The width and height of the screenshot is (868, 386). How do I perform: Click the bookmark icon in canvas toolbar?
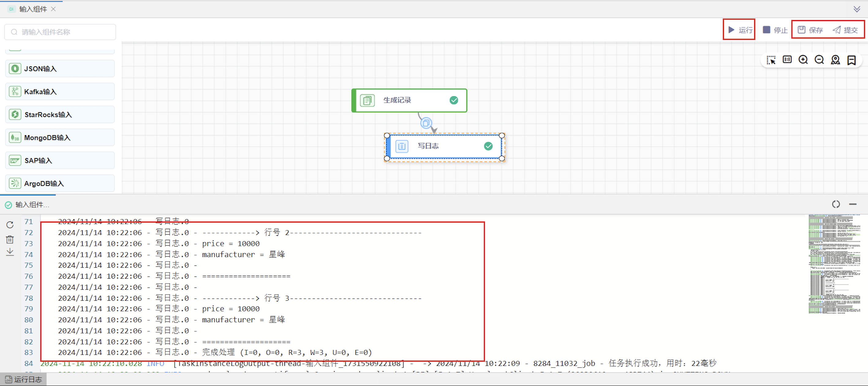click(x=851, y=60)
